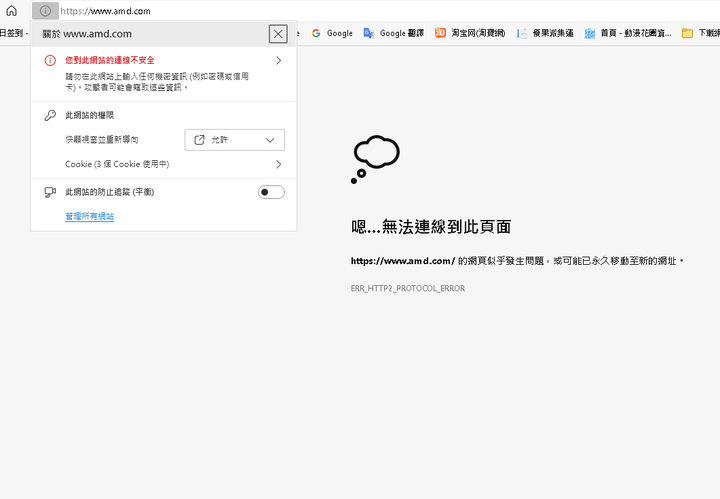Click the bold https://www.amd.com/ text in the error message
Image resolution: width=720 pixels, height=499 pixels.
coord(403,261)
